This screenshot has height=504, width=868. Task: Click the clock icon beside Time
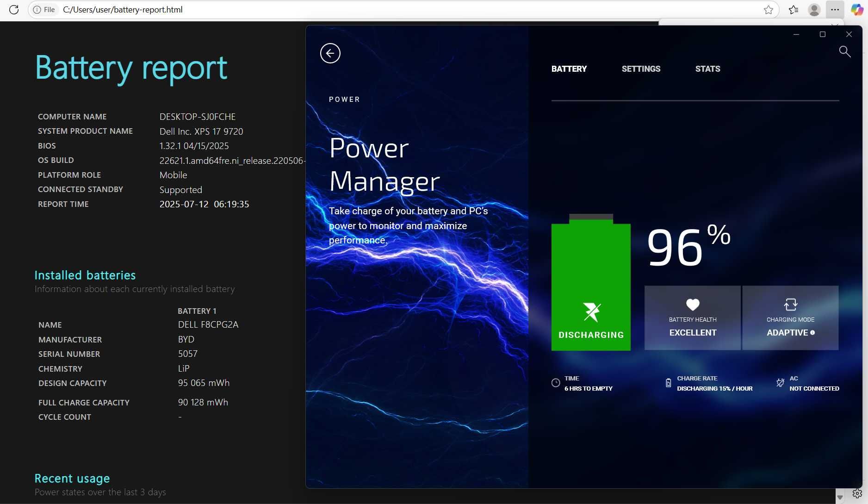click(556, 383)
